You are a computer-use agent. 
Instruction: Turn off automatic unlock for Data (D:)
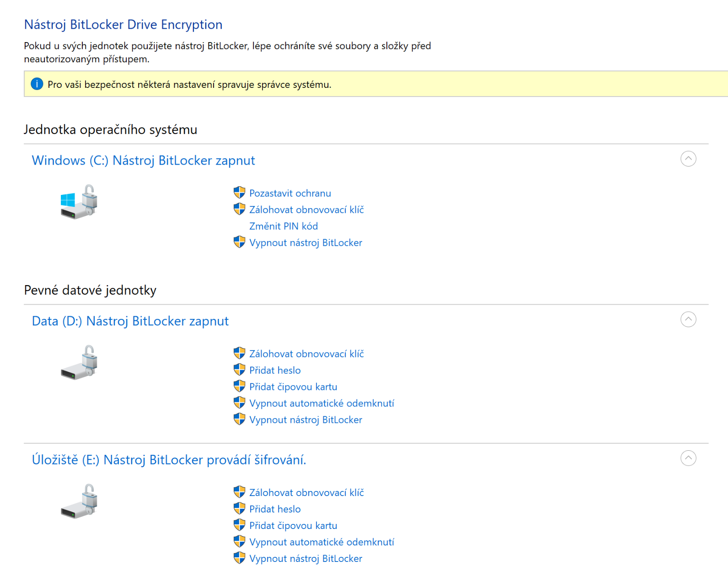(321, 403)
